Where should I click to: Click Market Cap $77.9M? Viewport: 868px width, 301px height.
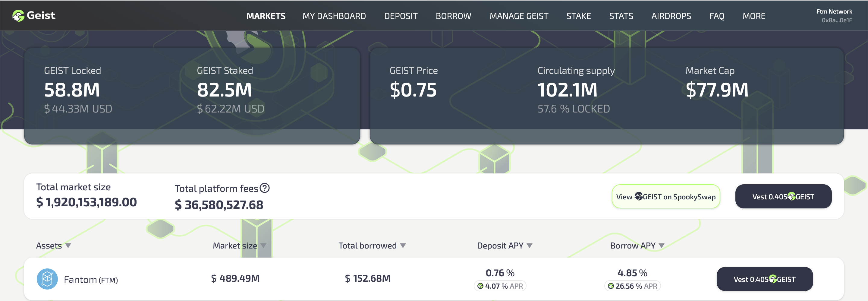717,90
